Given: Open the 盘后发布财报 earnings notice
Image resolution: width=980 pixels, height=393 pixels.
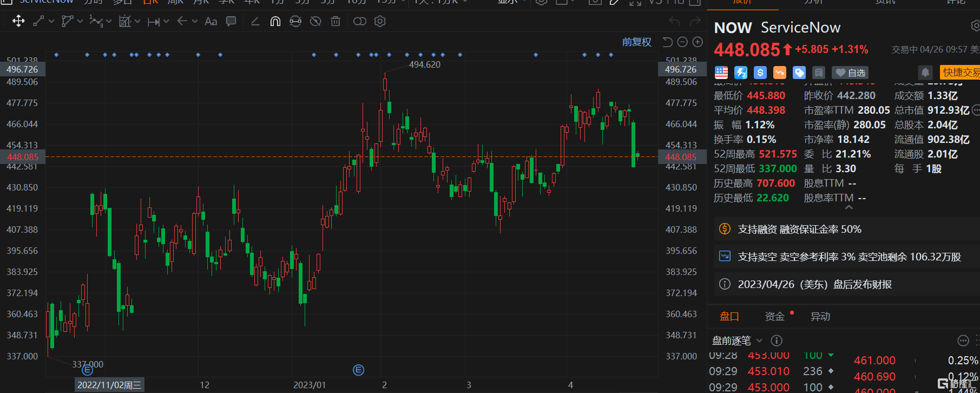Looking at the screenshot, I should click(847, 284).
